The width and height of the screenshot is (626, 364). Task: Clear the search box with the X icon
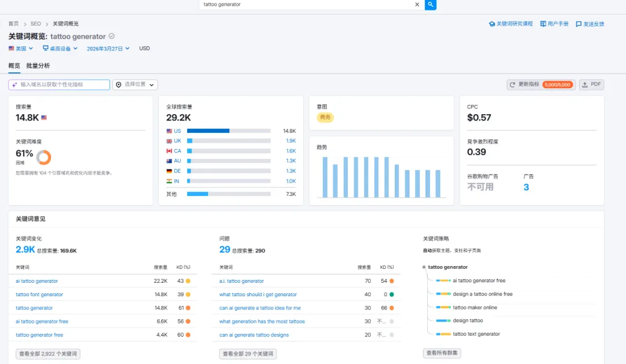click(417, 5)
